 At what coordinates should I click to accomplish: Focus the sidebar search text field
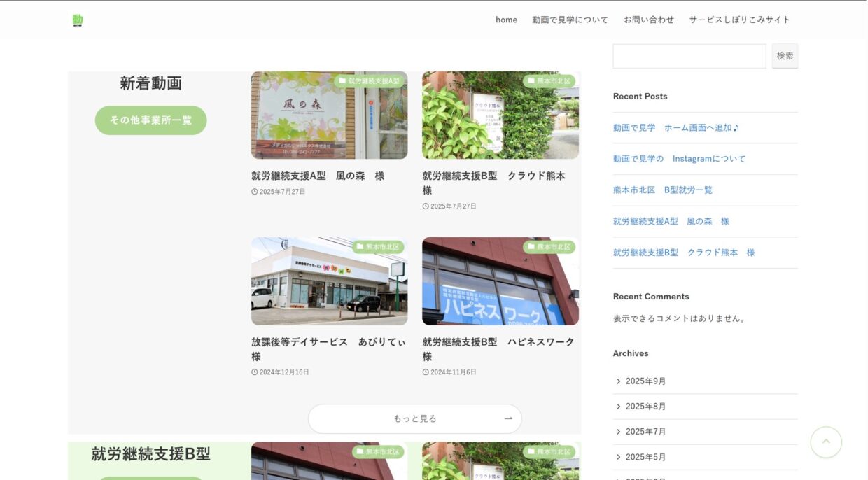[689, 56]
